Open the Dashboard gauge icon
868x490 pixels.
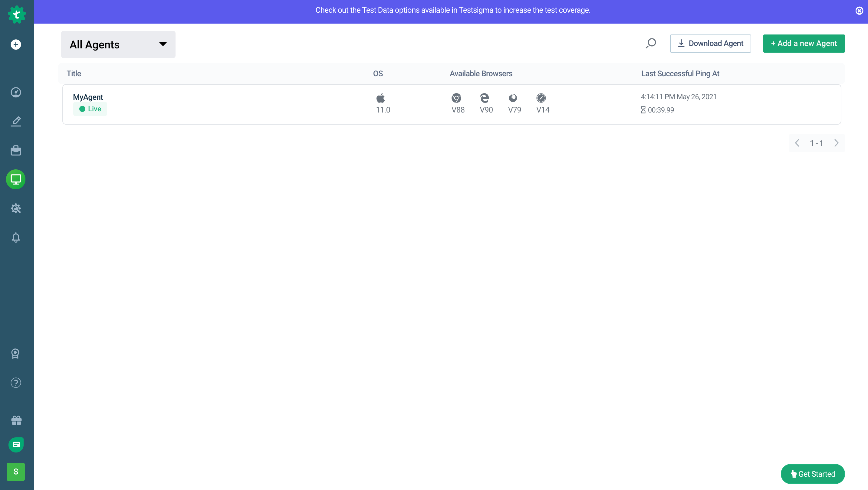coord(16,92)
